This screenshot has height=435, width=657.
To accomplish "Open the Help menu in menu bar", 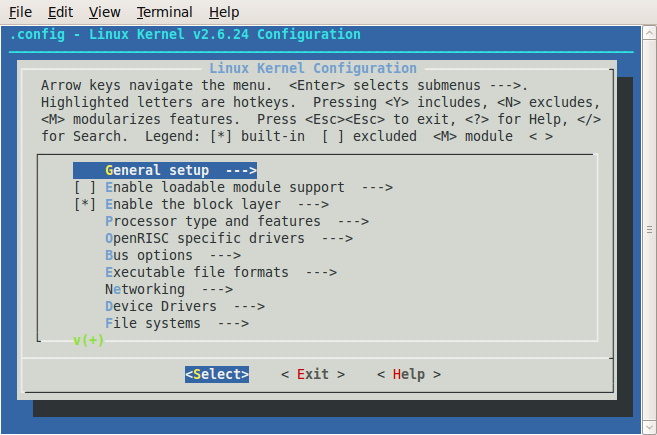I will click(224, 12).
